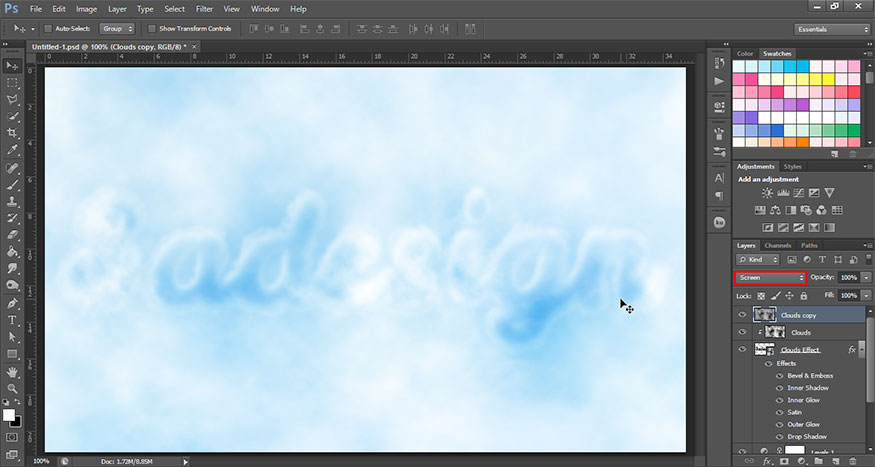
Task: Open the Character panel icon
Action: pyautogui.click(x=719, y=177)
